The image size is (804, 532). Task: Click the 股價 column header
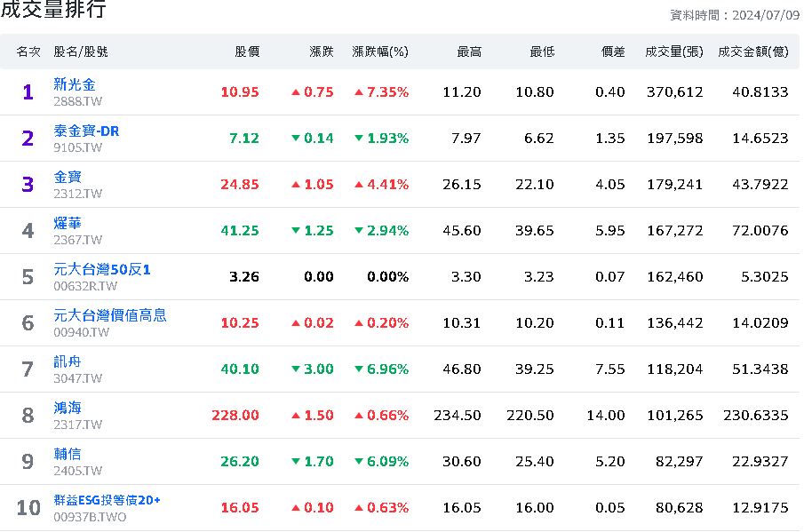point(247,52)
